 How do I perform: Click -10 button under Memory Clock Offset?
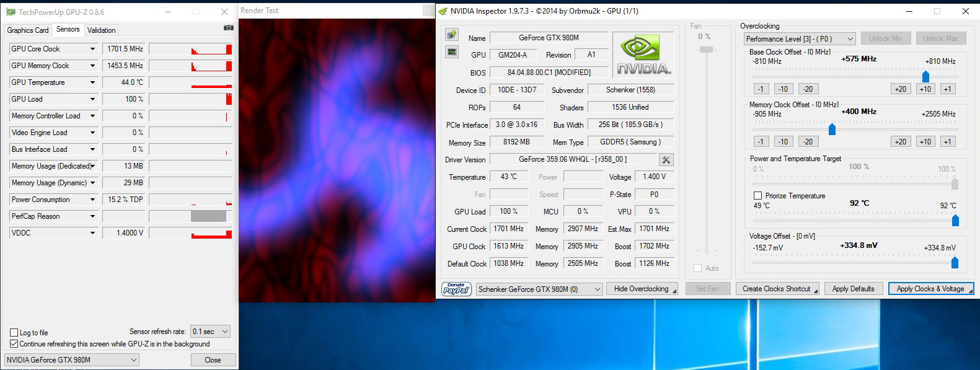[x=784, y=142]
